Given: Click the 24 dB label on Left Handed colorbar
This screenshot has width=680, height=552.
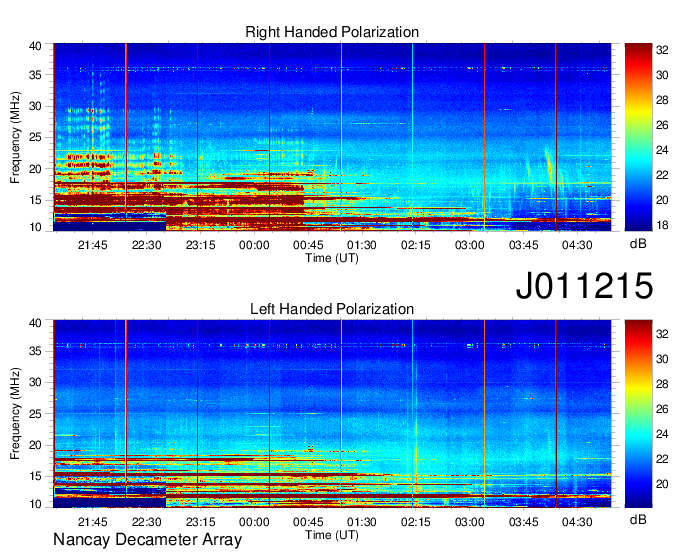Looking at the screenshot, I should click(x=662, y=434).
